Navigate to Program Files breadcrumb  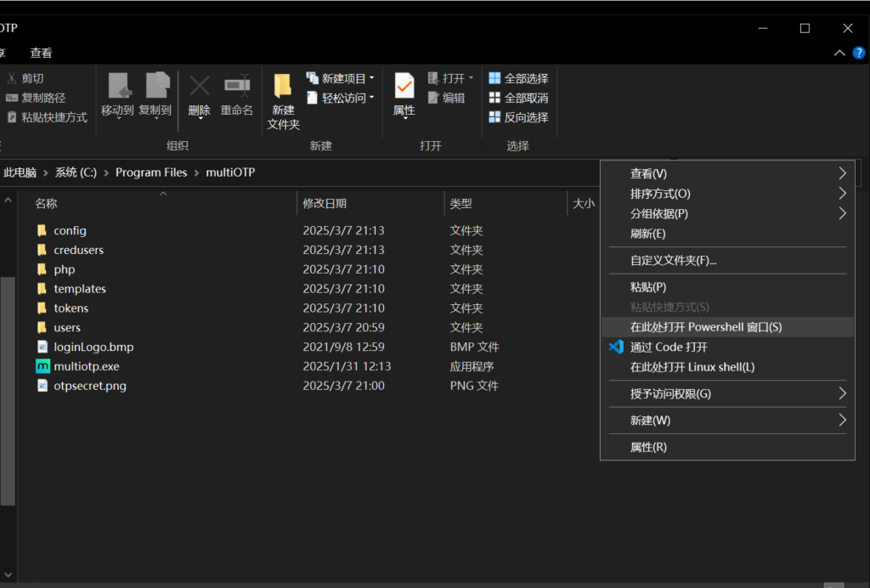point(151,172)
